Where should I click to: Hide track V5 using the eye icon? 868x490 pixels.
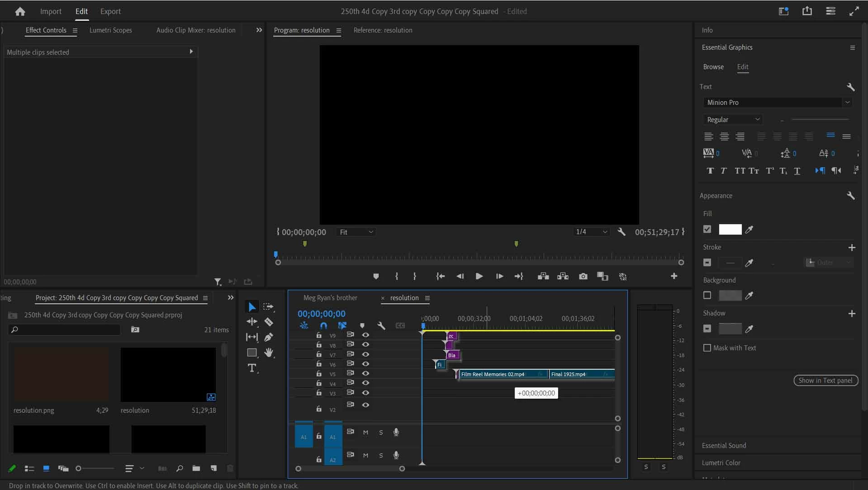coord(365,373)
